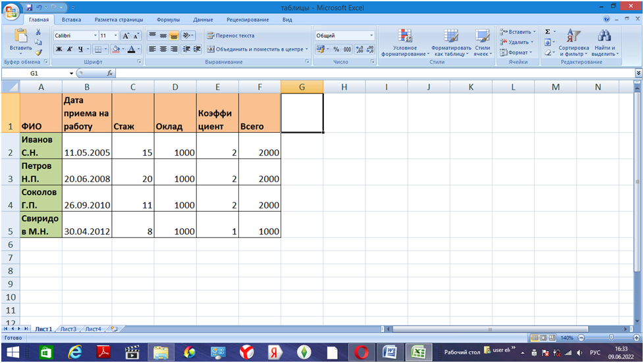644x363 pixels.
Task: Toggle top vertical alignment
Action: pyautogui.click(x=152, y=36)
